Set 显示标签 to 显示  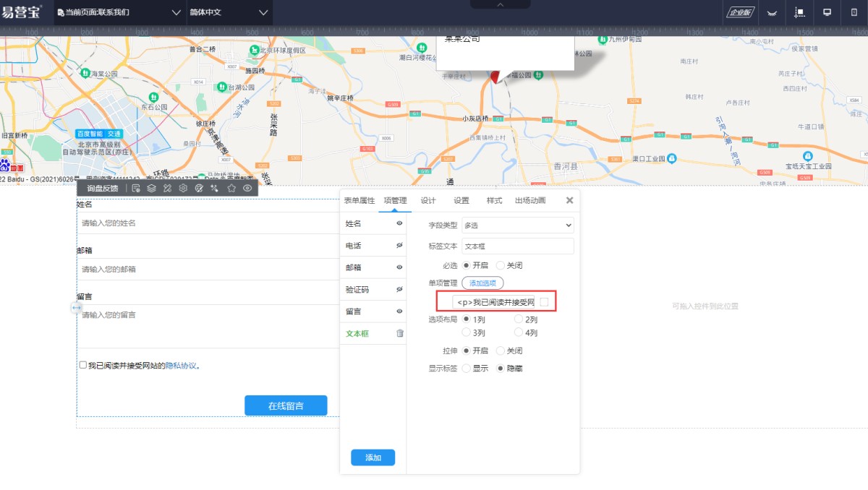coord(467,368)
